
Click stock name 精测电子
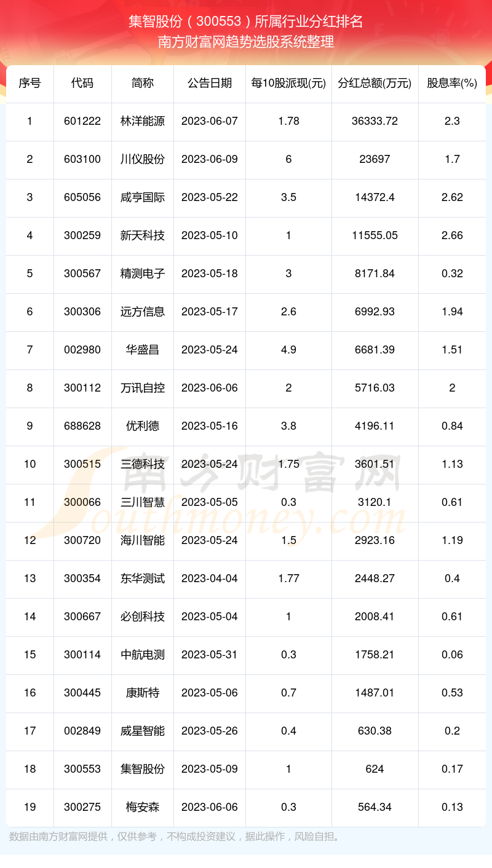pyautogui.click(x=143, y=274)
